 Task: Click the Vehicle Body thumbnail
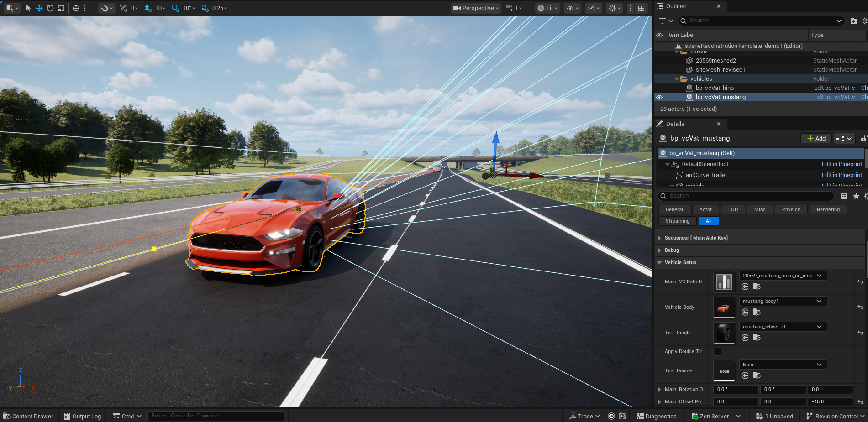point(724,307)
